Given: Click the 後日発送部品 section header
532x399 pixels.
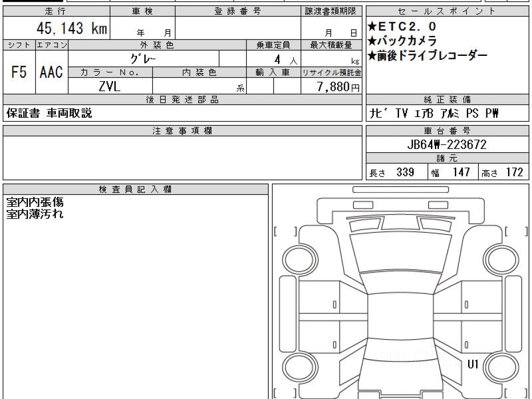Looking at the screenshot, I should coord(183,100).
